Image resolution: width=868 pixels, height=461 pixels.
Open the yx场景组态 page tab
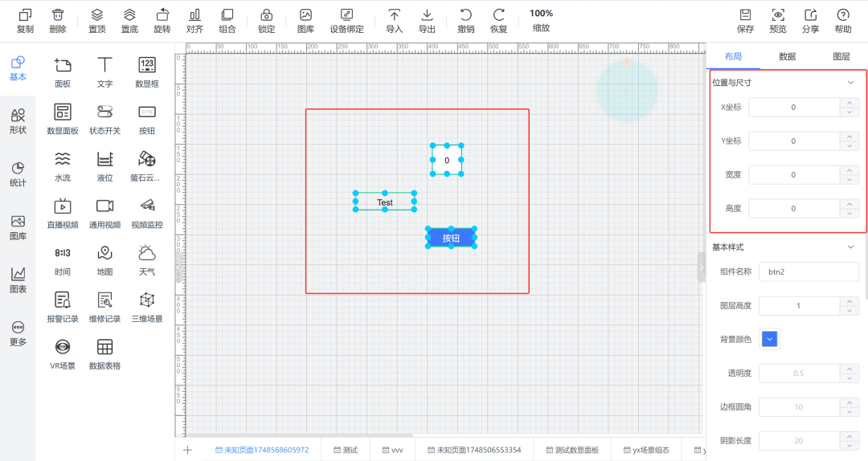point(646,450)
